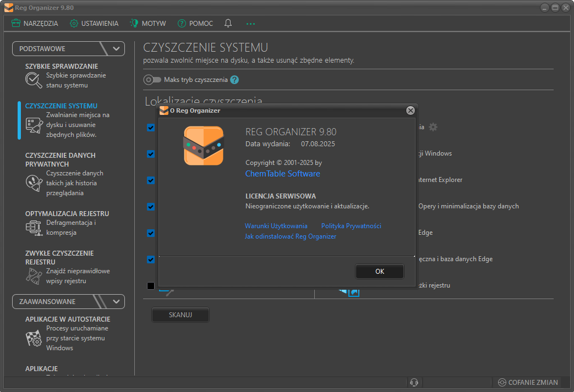This screenshot has width=574, height=392.
Task: Open the Pomoc menu
Action: [x=195, y=24]
